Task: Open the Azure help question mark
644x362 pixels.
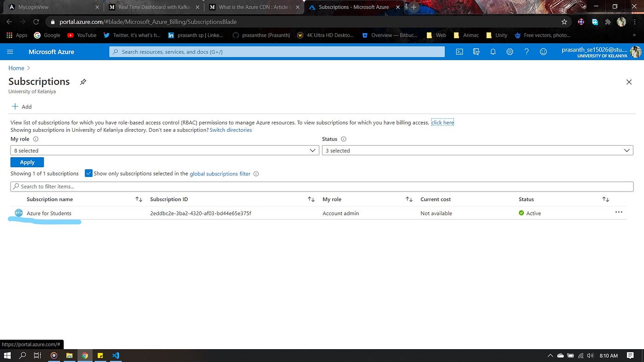Action: click(527, 52)
